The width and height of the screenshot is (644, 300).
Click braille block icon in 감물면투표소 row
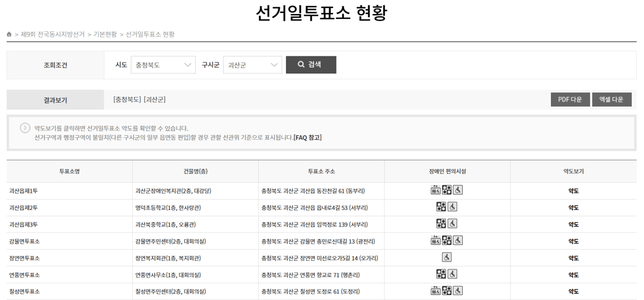[x=447, y=241]
